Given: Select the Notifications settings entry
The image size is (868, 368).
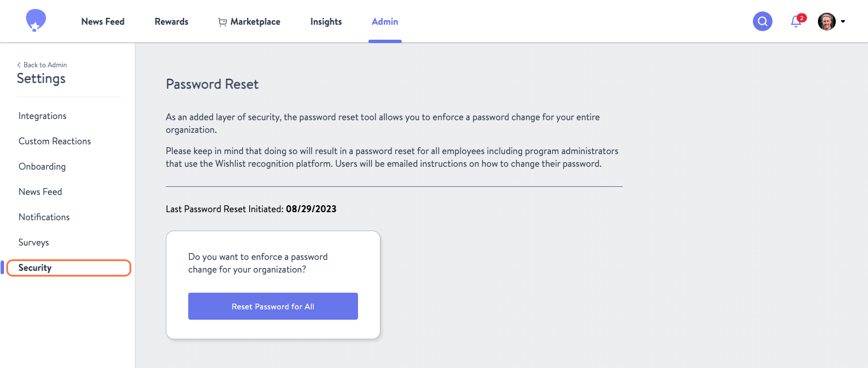Looking at the screenshot, I should pos(44,217).
